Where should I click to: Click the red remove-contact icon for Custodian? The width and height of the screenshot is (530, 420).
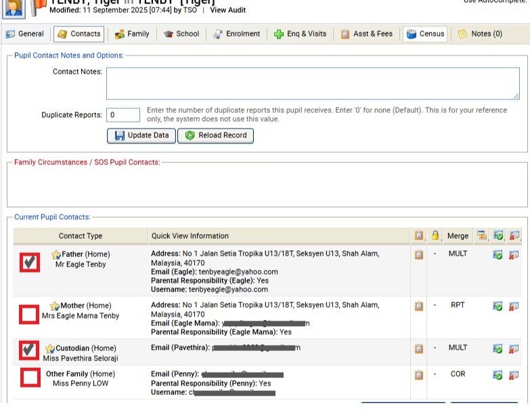pos(514,348)
